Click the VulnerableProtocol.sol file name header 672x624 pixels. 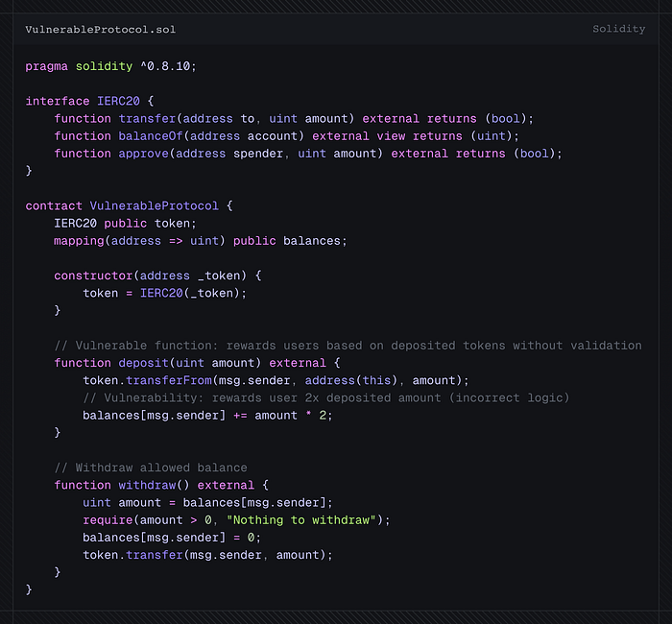[x=100, y=30]
